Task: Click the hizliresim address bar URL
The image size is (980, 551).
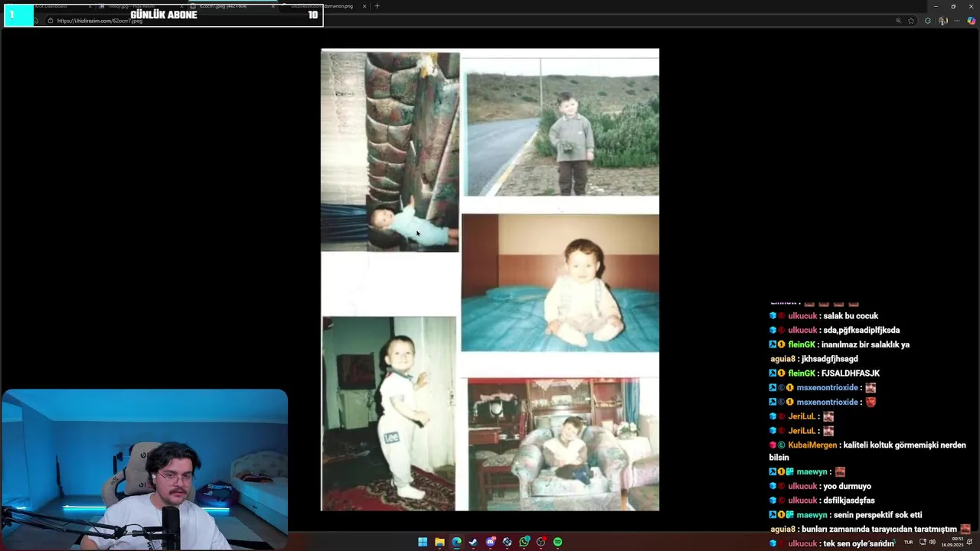Action: pyautogui.click(x=100, y=21)
